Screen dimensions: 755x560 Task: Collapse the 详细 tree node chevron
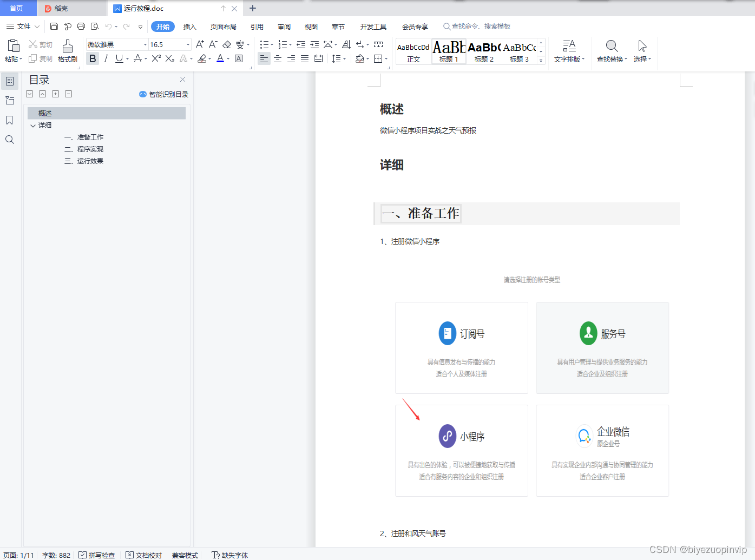pos(33,126)
